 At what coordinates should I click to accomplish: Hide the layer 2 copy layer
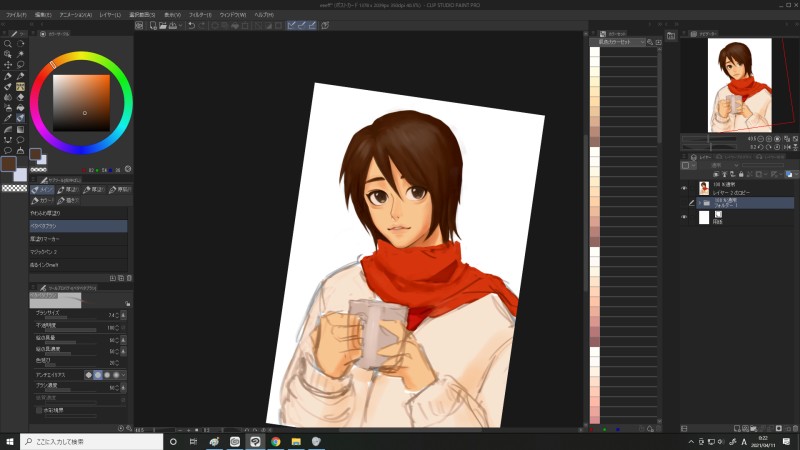tap(685, 187)
